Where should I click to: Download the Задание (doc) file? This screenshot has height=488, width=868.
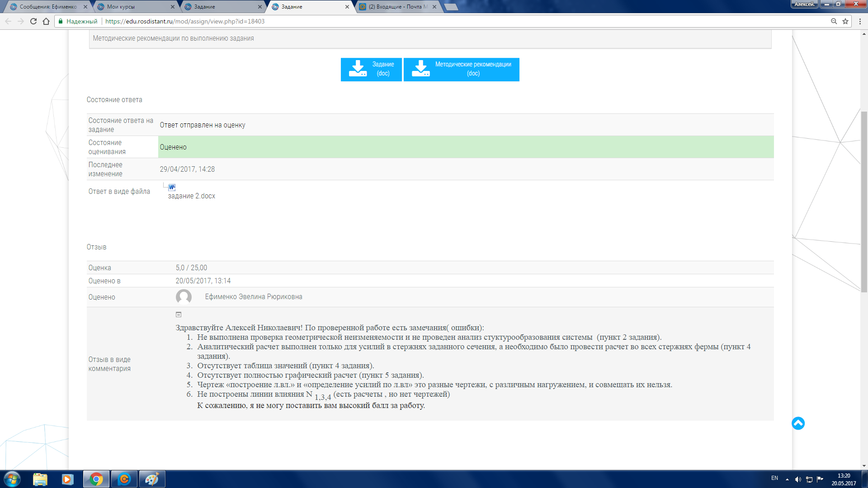[371, 69]
